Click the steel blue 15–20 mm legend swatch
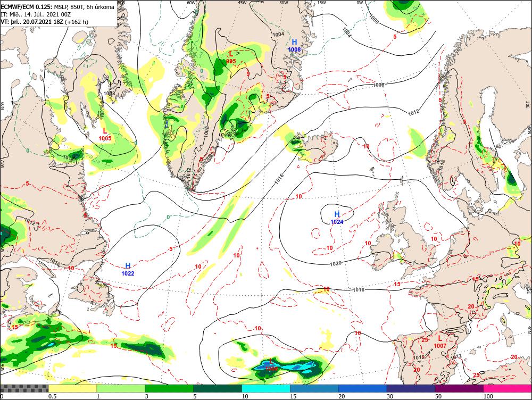Viewport: 532px width, 400px height. click(314, 388)
